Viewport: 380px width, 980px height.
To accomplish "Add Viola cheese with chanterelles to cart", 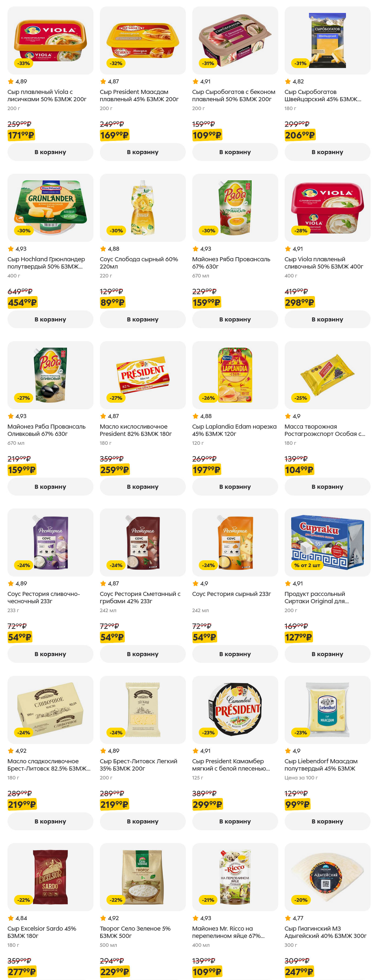I will (50, 152).
